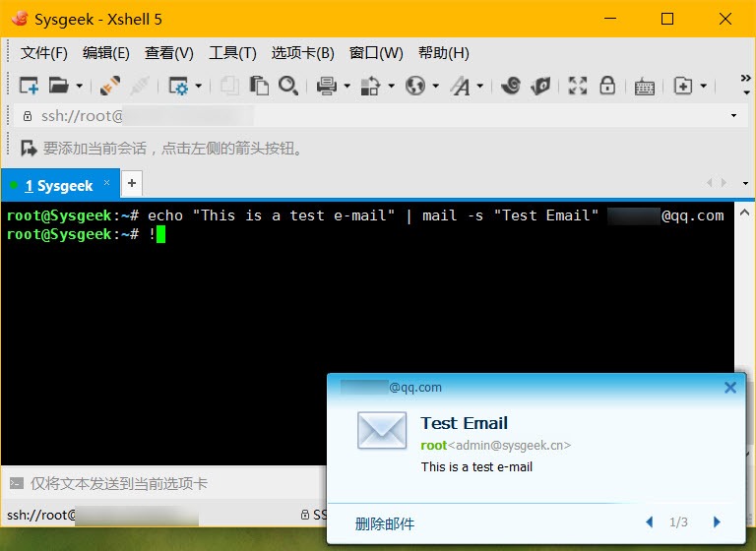Viewport: 756px width, 551px height.
Task: Click sender root<admin@sysgeek.cn> in popup
Action: point(496,446)
